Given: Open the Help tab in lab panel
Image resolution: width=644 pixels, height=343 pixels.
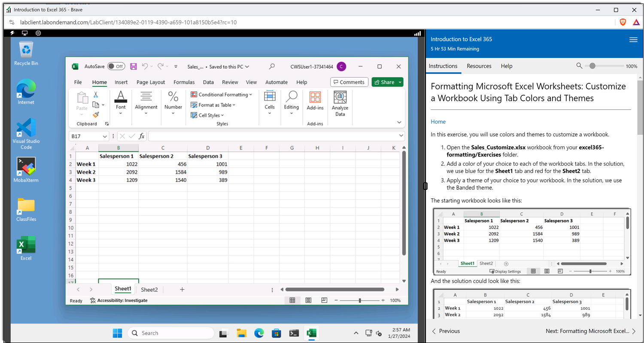Looking at the screenshot, I should click(507, 66).
